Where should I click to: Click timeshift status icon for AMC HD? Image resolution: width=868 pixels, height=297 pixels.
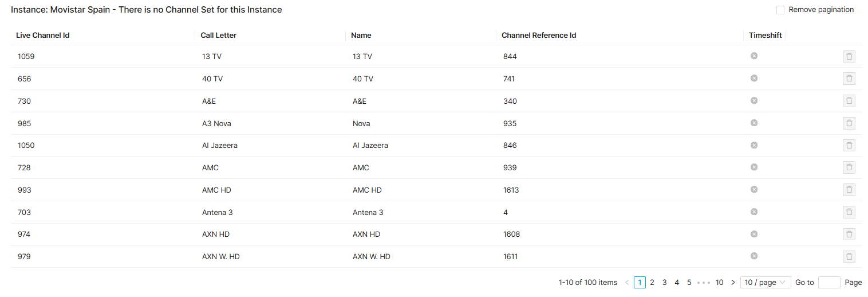point(754,189)
